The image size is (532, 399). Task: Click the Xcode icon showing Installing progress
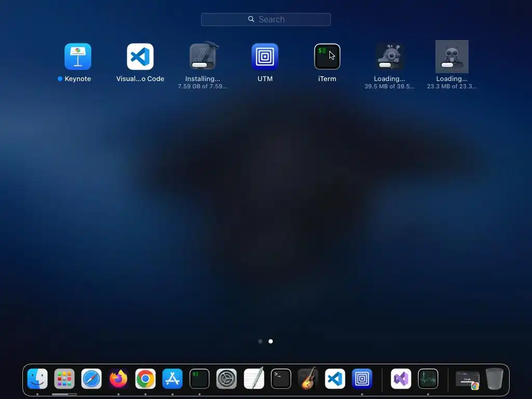click(203, 56)
